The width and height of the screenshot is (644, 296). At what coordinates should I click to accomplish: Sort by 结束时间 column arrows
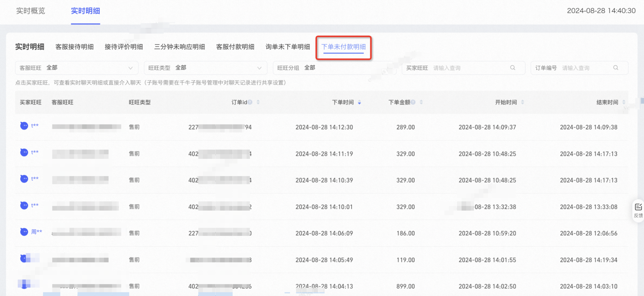pos(624,102)
